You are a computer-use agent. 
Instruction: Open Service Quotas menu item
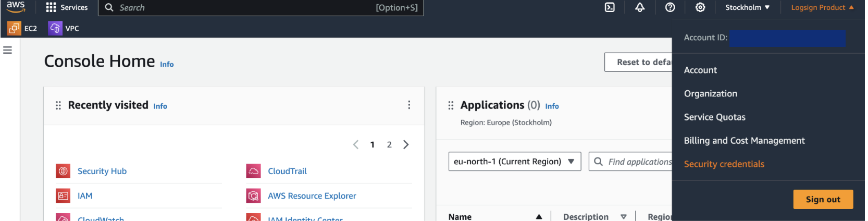[715, 117]
